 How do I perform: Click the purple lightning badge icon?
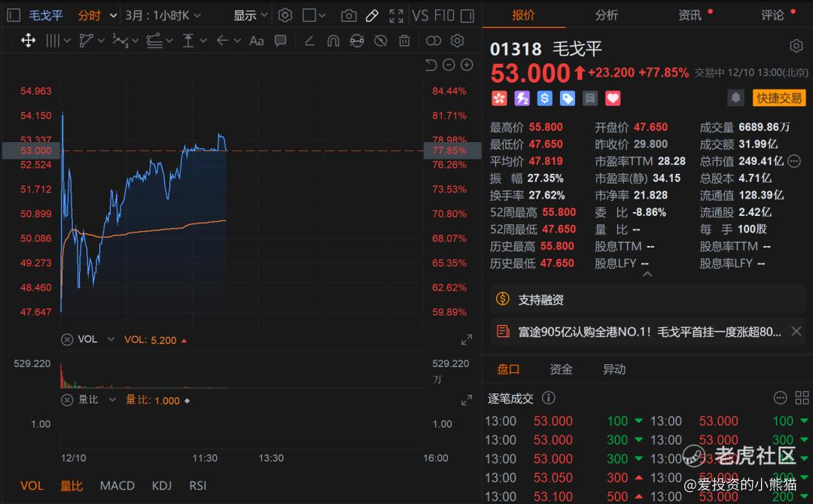tap(522, 98)
